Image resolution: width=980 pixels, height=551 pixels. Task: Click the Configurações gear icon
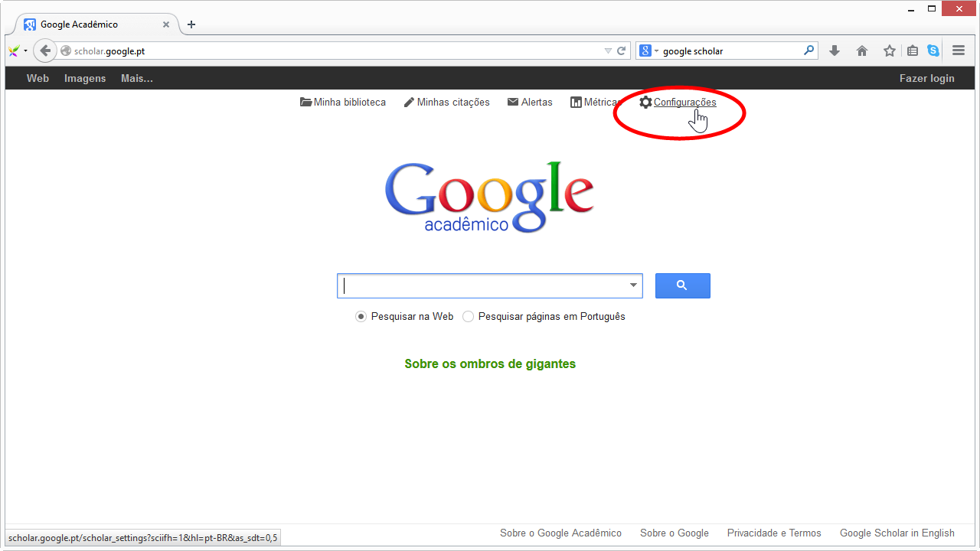tap(645, 103)
